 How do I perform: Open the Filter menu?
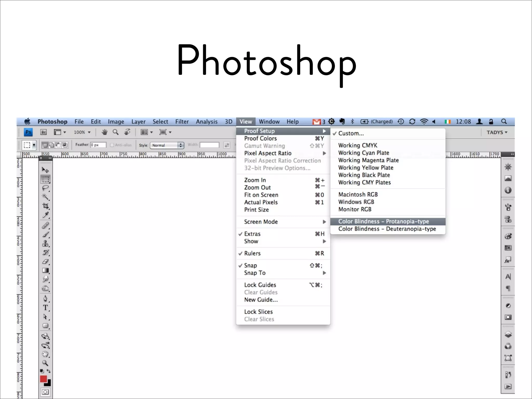pos(182,122)
